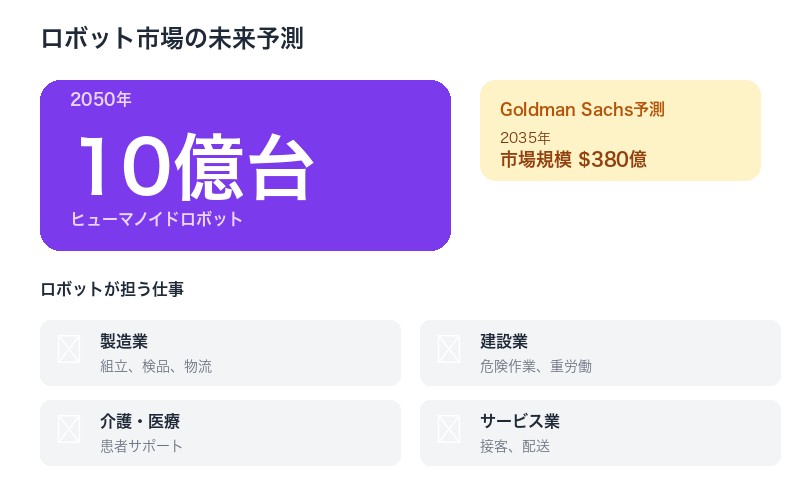
Task: Click the ロボット市場の未来予測 page title
Action: point(172,39)
